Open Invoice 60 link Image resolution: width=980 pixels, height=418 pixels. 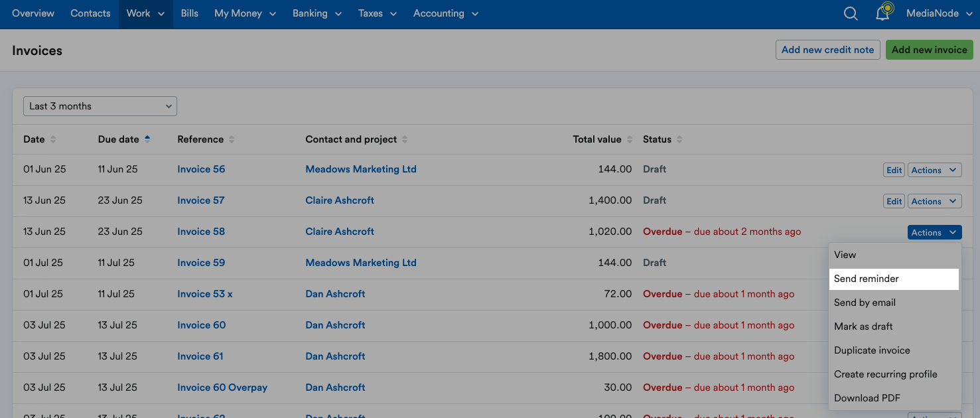pos(202,325)
